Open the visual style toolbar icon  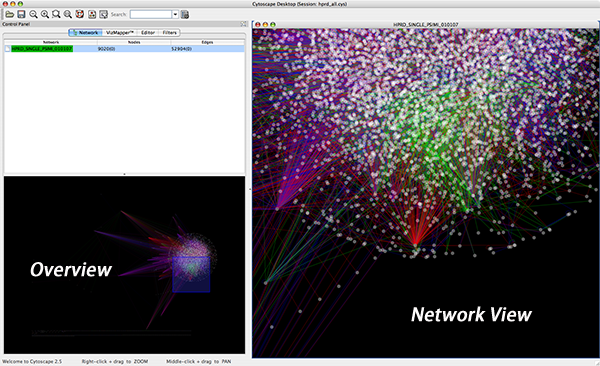92,15
